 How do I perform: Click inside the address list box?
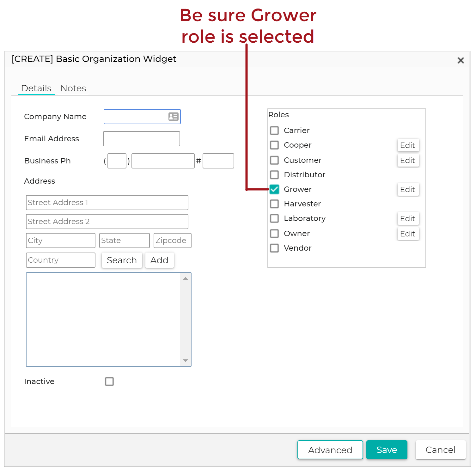[109, 320]
